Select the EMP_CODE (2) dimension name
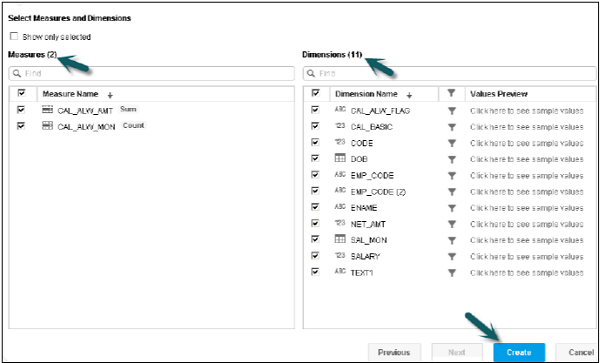600x363 pixels. tap(378, 192)
